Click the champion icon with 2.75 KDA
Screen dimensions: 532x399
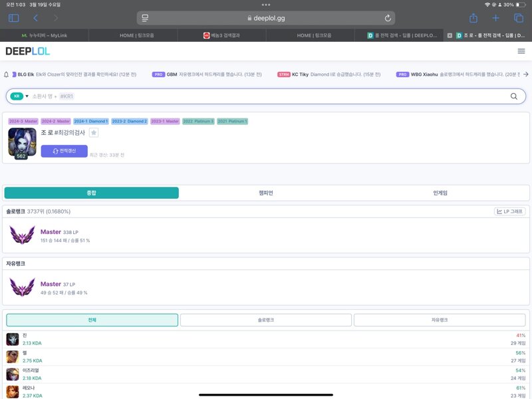13,356
